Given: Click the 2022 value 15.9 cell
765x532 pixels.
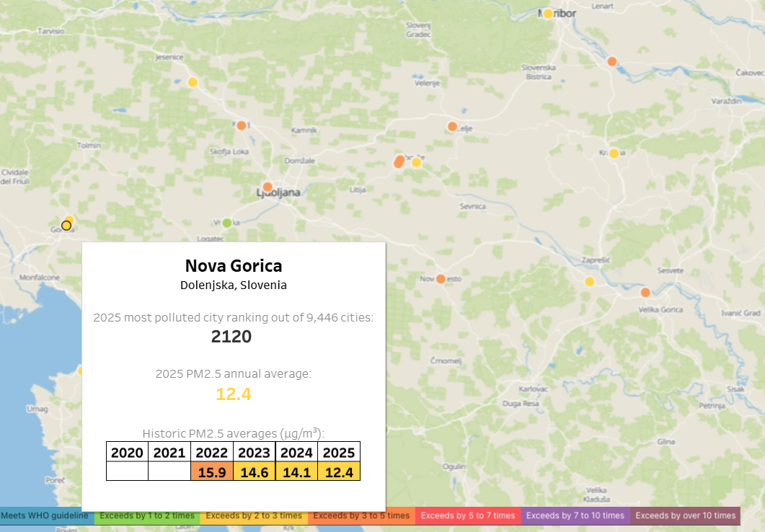Looking at the screenshot, I should (x=211, y=471).
